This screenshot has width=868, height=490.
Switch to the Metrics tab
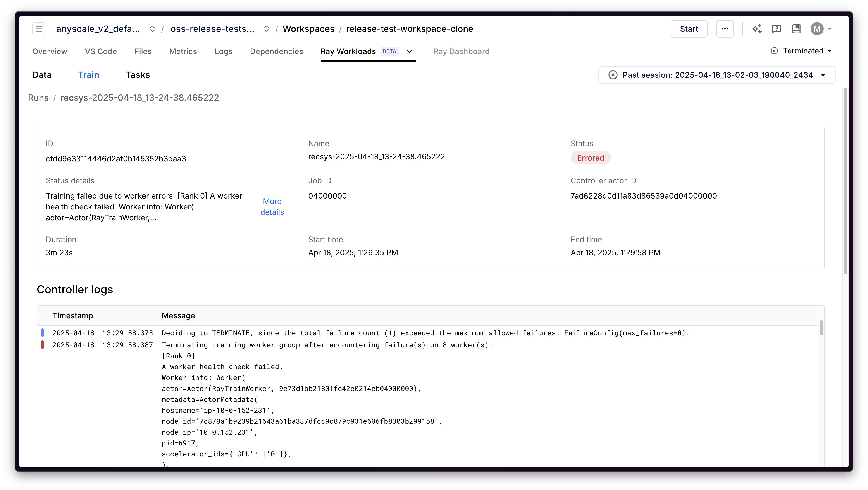[183, 51]
